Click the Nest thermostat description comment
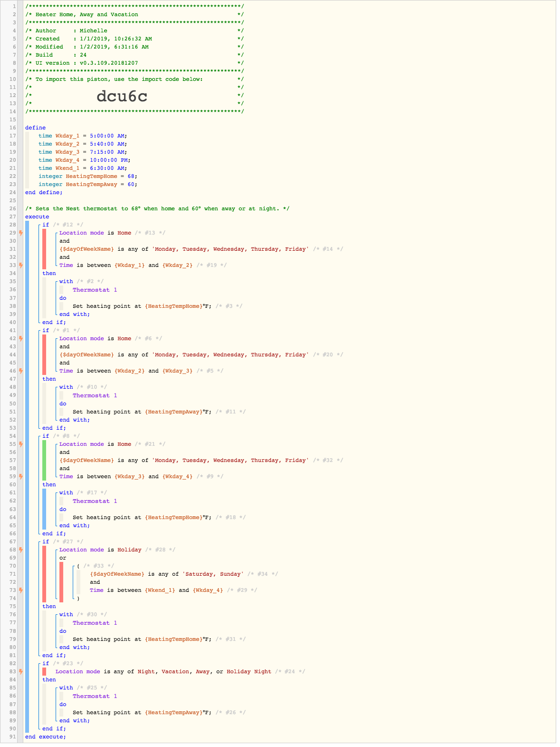Viewport: 560px width, 747px height. click(157, 208)
